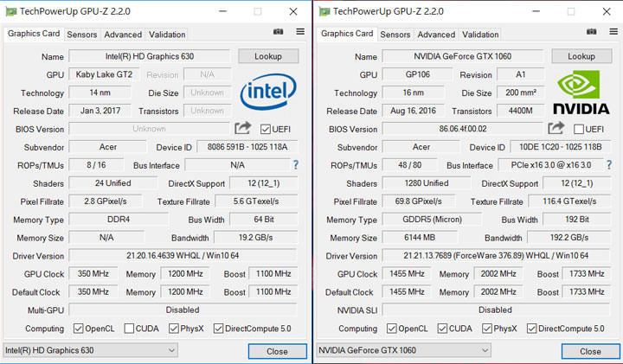Click the Bus Interface question mark in Intel window

[x=295, y=165]
